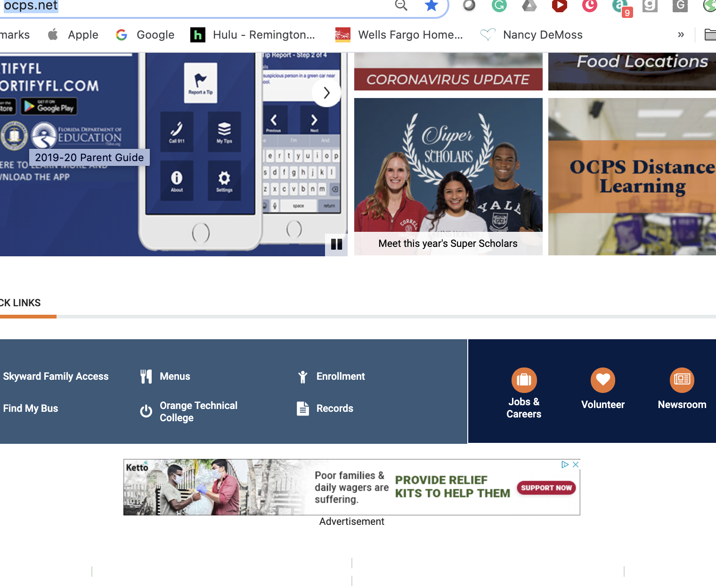This screenshot has height=588, width=716.
Task: Advance carousel with next arrow button
Action: click(326, 93)
